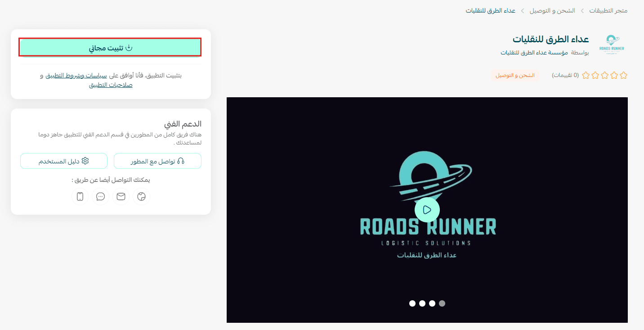Click the عداء الطرق للنقليات current breadcrumb

(491, 10)
